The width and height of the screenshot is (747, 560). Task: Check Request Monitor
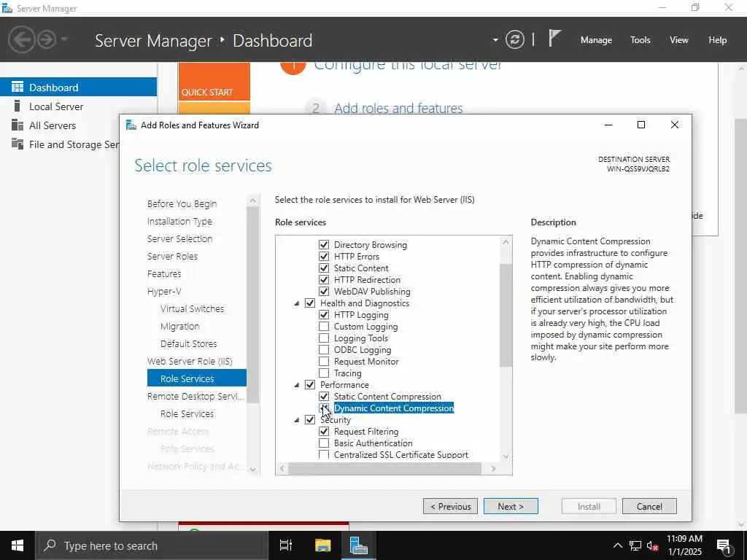pyautogui.click(x=324, y=362)
